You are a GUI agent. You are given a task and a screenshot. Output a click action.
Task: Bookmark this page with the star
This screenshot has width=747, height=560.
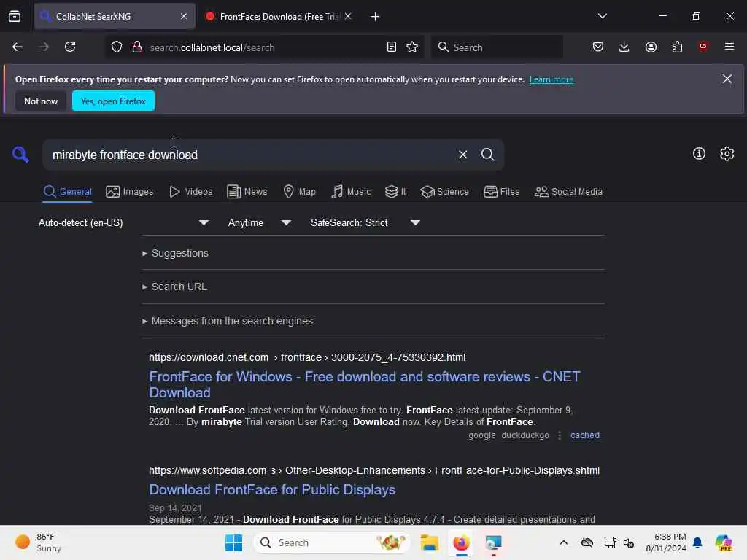(412, 47)
